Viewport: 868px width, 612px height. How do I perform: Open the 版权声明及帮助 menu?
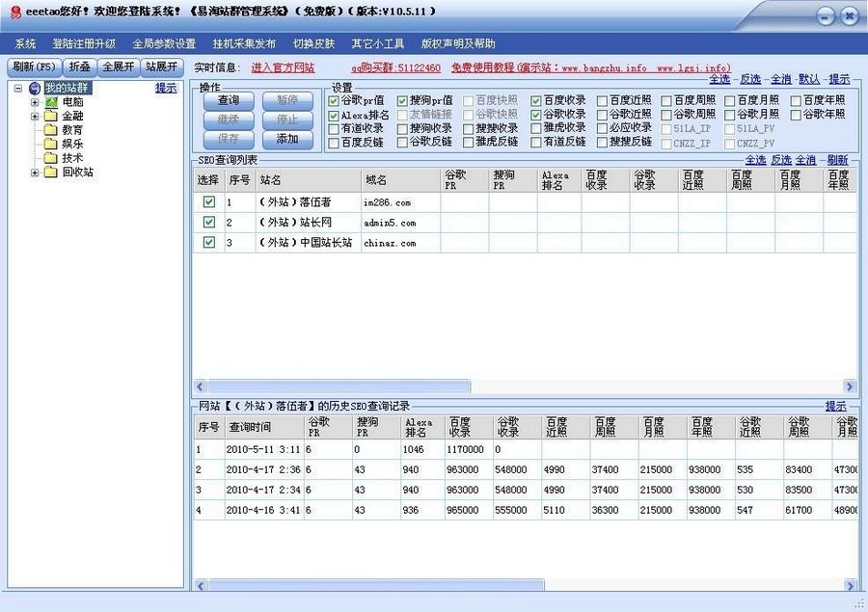point(458,43)
